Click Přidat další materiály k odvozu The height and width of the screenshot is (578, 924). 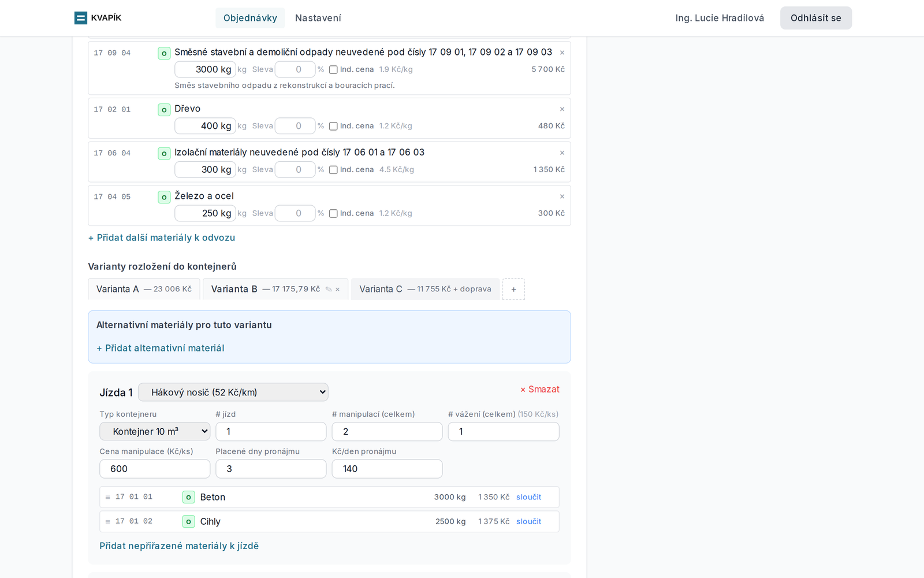coord(162,238)
